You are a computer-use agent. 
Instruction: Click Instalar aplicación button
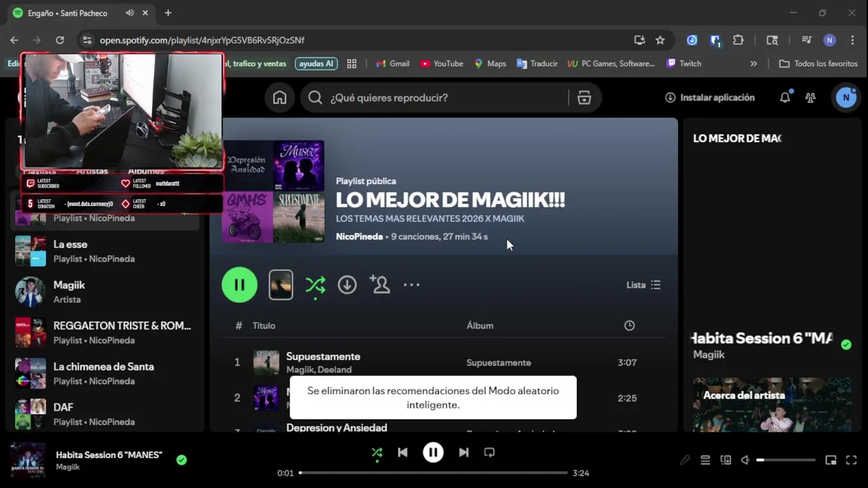click(x=710, y=98)
